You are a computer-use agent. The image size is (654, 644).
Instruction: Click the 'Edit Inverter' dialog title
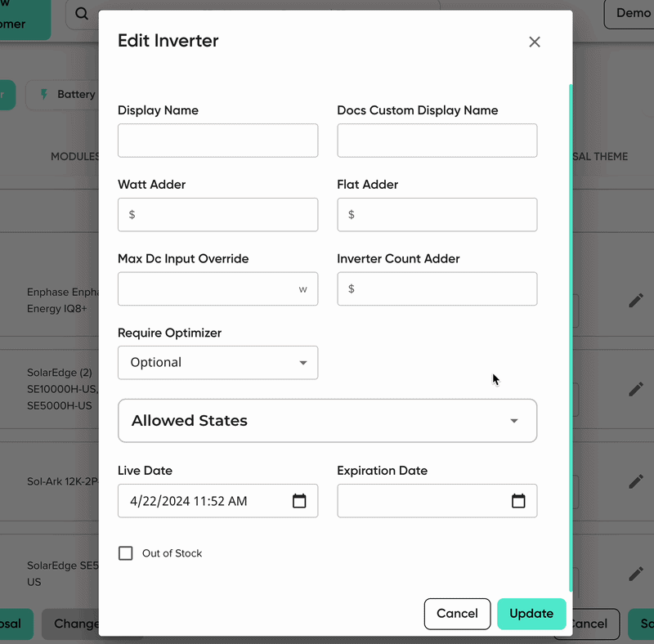pyautogui.click(x=168, y=41)
